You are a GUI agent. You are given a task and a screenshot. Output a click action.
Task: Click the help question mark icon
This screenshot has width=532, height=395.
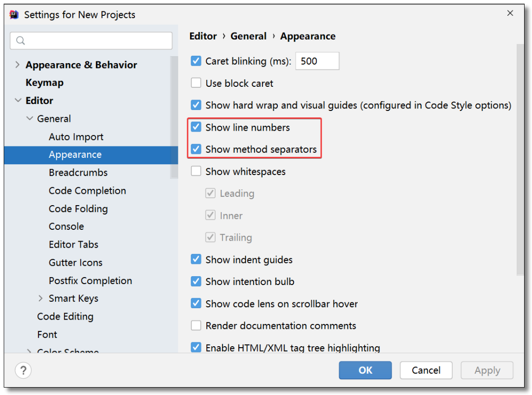pos(23,370)
